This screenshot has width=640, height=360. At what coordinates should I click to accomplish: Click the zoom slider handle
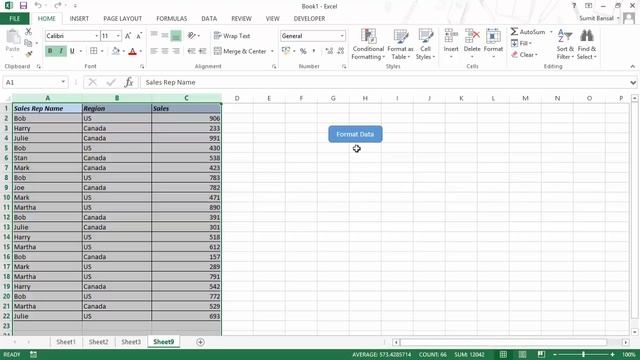point(583,355)
